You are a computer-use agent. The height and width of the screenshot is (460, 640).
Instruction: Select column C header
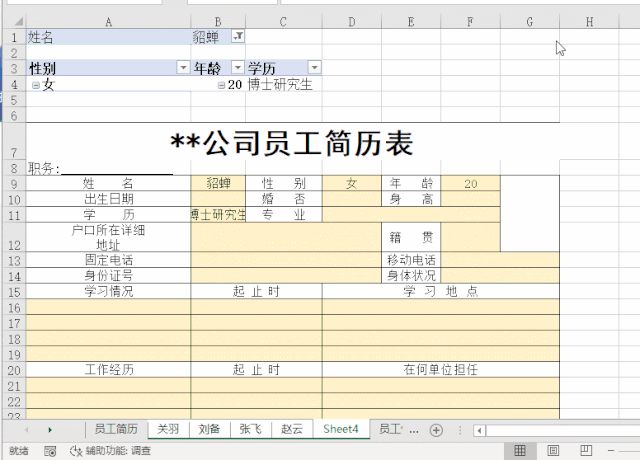coord(283,22)
